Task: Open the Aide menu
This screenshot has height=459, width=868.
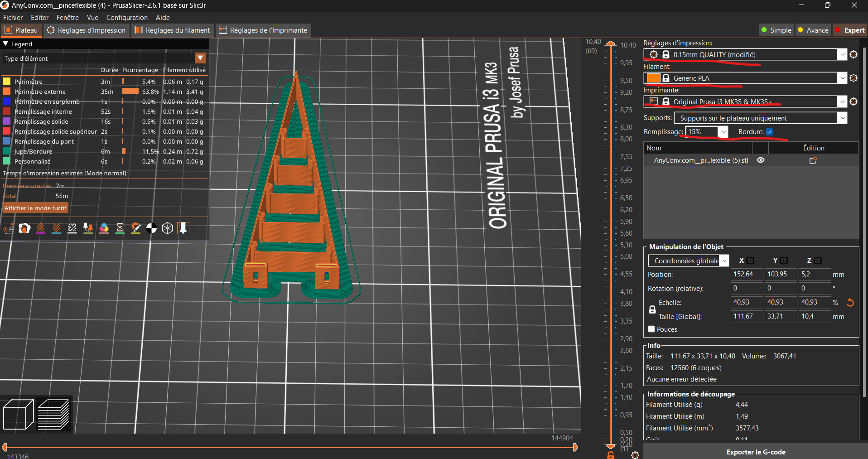Action: (x=163, y=17)
